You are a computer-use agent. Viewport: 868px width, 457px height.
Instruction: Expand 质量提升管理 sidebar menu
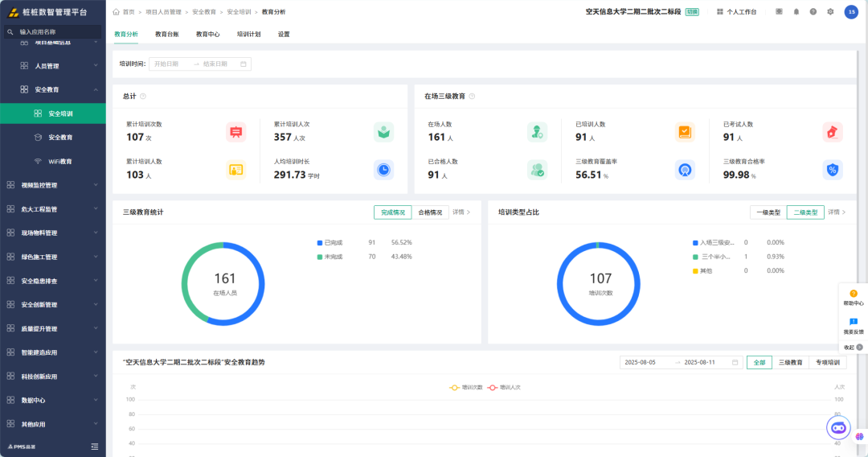click(53, 328)
